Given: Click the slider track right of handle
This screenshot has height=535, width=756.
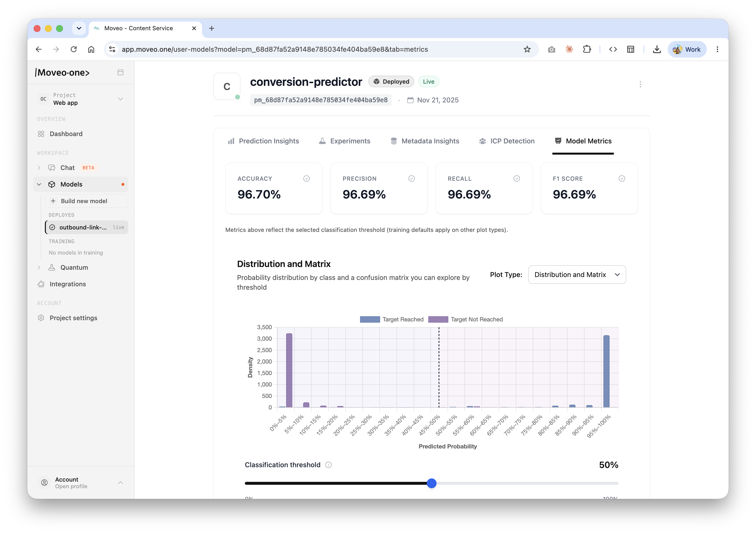Looking at the screenshot, I should click(527, 483).
